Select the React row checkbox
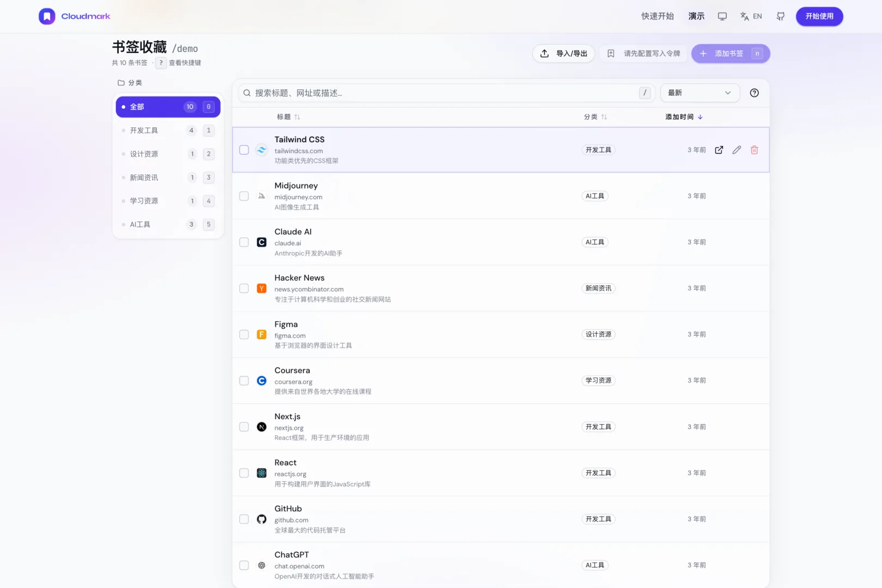This screenshot has height=588, width=882. 244,473
